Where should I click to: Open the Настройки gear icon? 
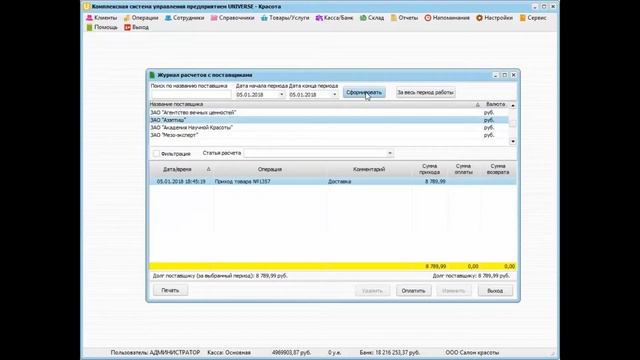click(x=479, y=18)
